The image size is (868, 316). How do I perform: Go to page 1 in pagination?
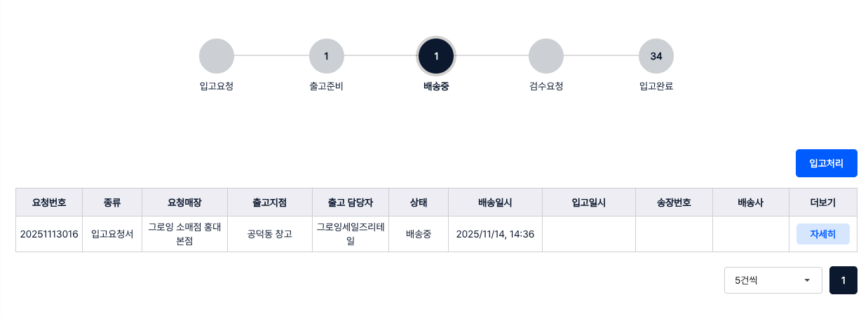click(x=843, y=280)
